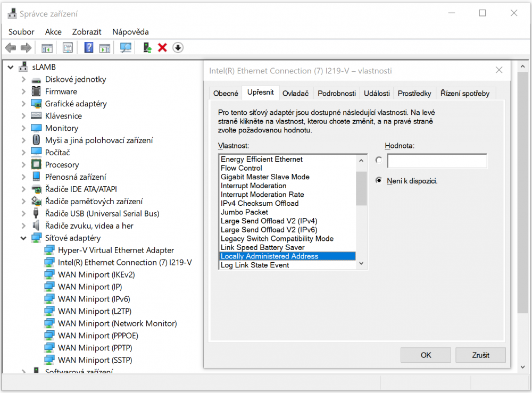Click Scan for hardware changes icon

(126, 48)
